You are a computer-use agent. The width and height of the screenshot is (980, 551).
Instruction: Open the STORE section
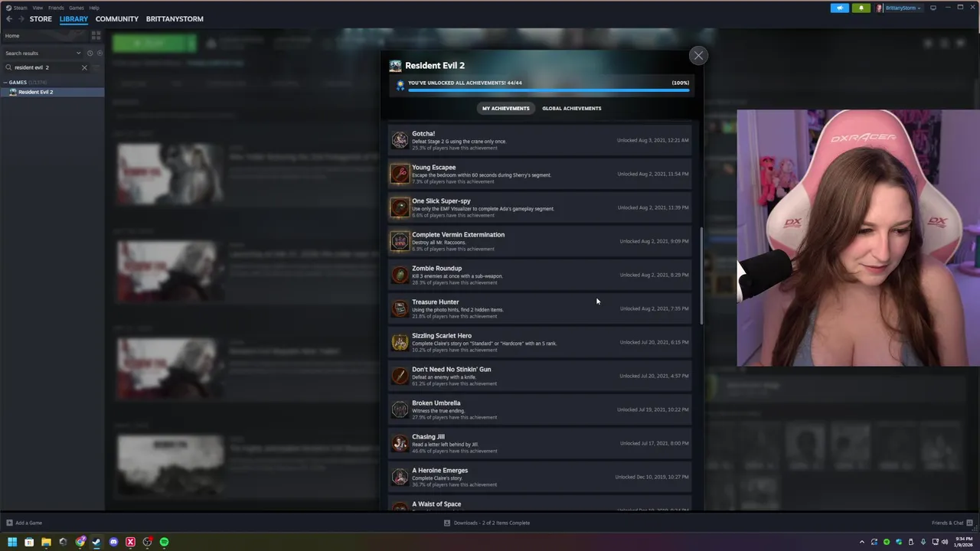[x=41, y=19]
